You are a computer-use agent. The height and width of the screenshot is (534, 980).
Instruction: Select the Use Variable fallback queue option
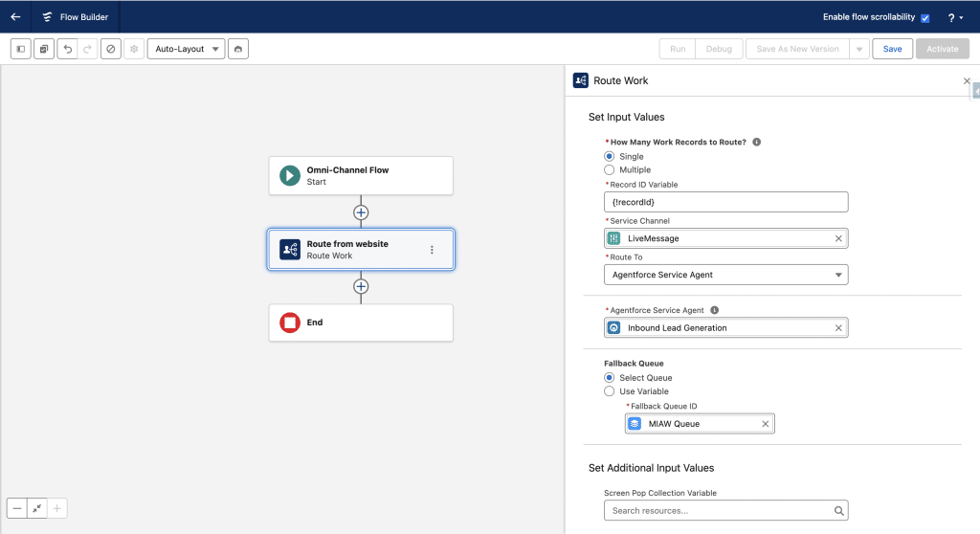(610, 391)
